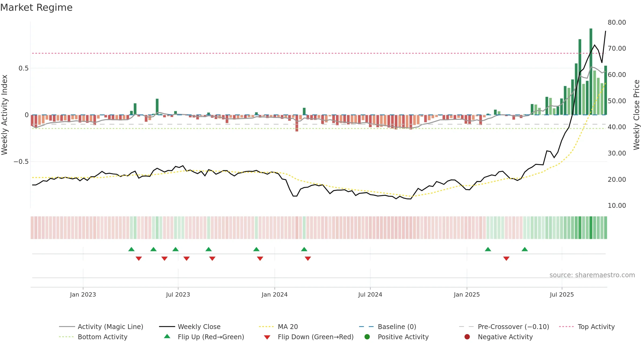Screen dimensions: 644x362
Task: Toggle the Flip Up (Red→Green) legend entry
Action: click(204, 337)
